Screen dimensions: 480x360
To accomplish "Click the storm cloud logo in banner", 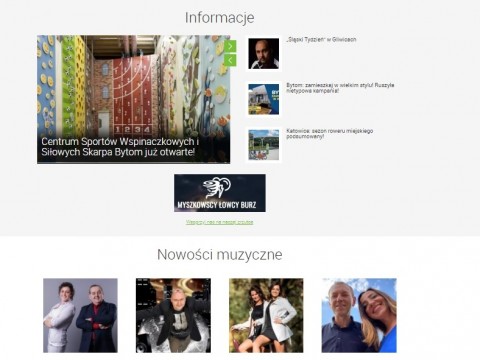I will pyautogui.click(x=217, y=188).
